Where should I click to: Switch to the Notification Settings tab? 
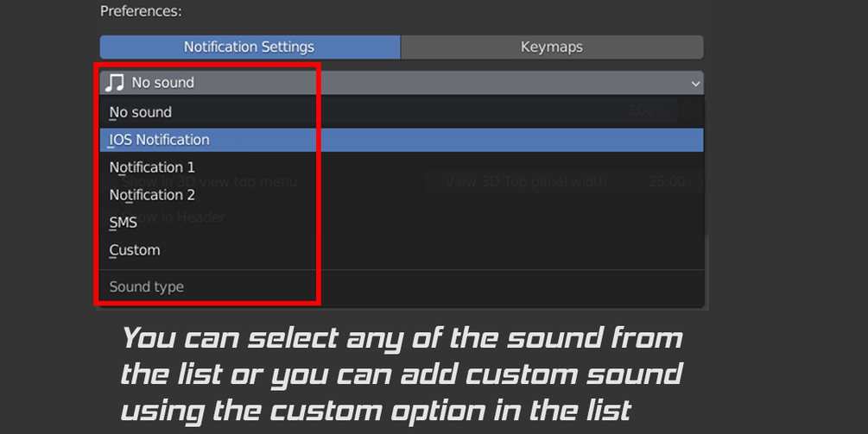[x=250, y=47]
